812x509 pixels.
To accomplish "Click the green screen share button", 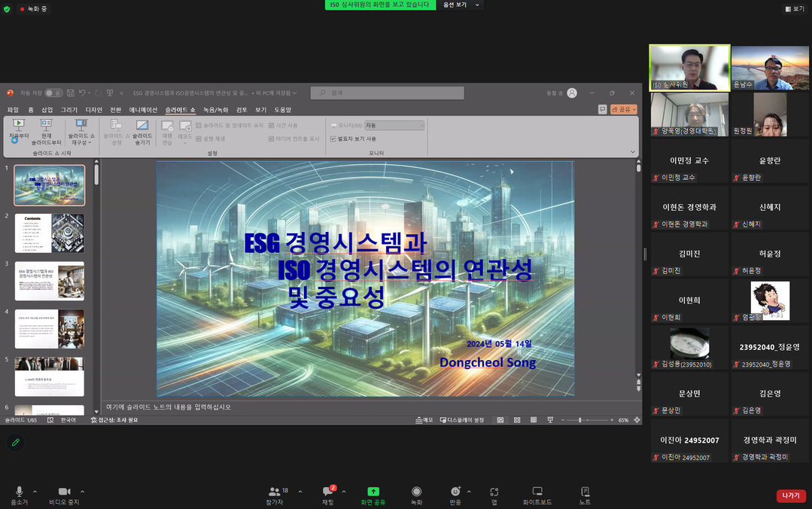I will click(x=373, y=492).
